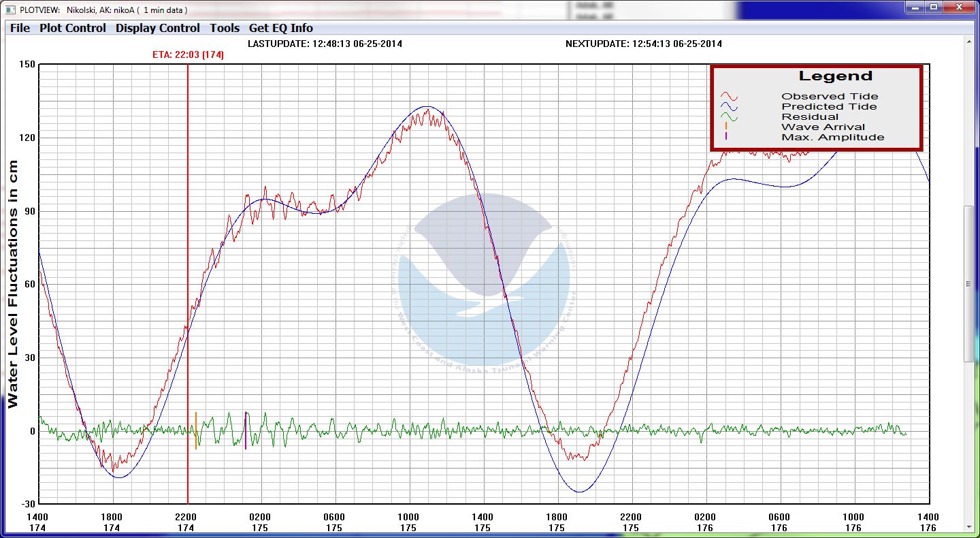Click the purple Max. Amplitude marker on plot
The width and height of the screenshot is (980, 538).
246,430
